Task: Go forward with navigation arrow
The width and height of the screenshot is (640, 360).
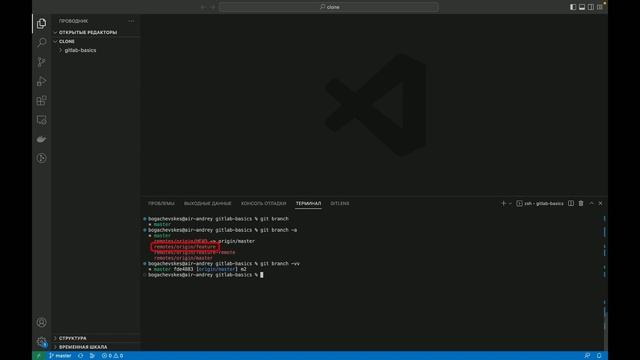Action: (213, 7)
